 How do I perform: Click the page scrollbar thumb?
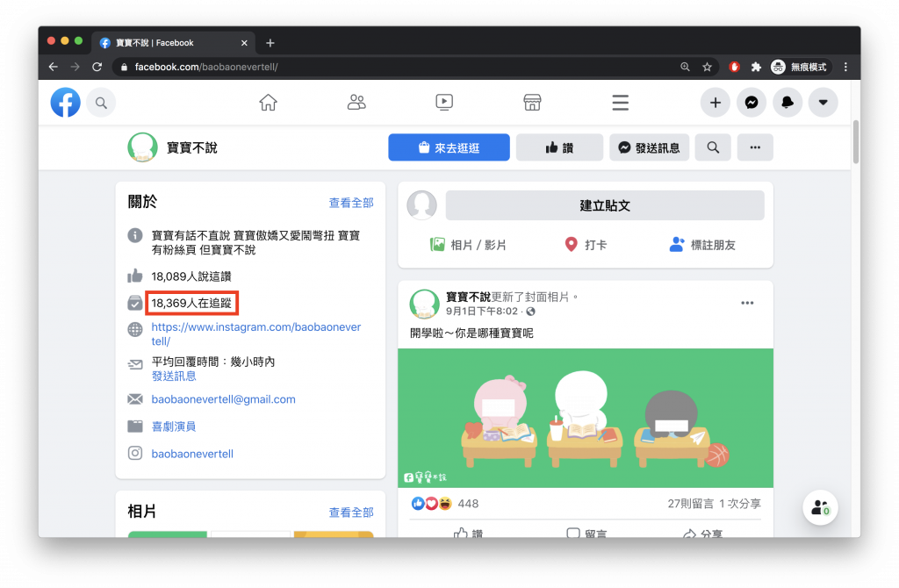[855, 142]
